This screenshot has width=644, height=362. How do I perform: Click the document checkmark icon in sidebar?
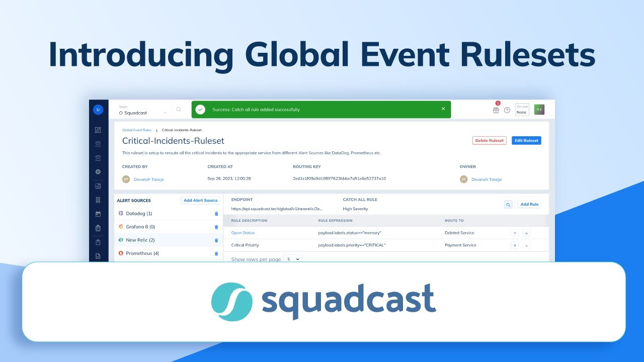pos(98,256)
